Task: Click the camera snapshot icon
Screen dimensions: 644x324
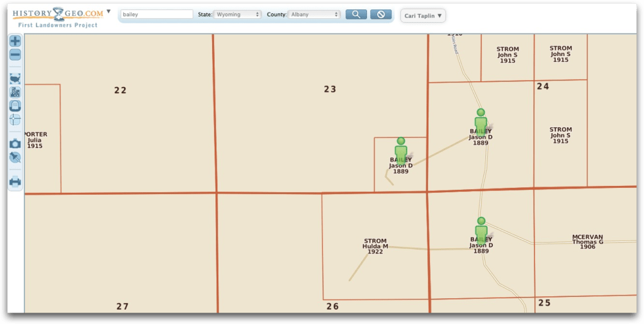Action: [15, 144]
